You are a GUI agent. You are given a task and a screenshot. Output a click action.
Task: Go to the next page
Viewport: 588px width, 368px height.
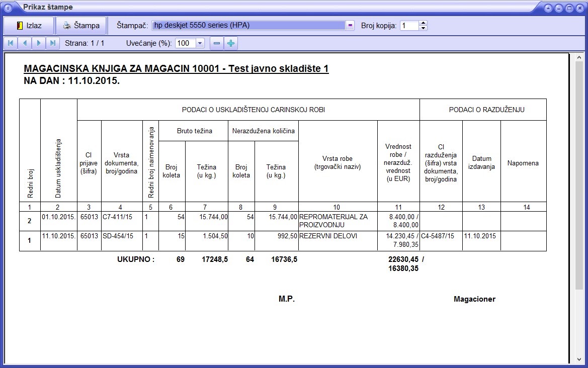click(39, 43)
